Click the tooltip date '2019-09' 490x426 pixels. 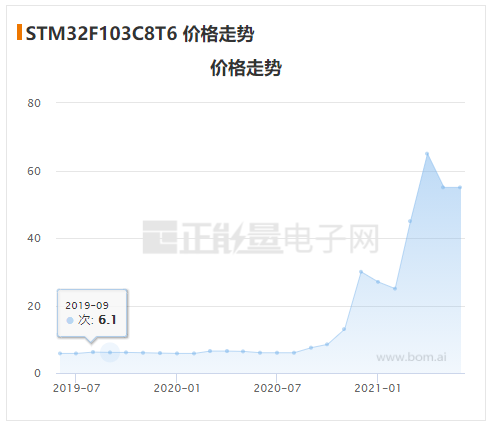click(87, 305)
